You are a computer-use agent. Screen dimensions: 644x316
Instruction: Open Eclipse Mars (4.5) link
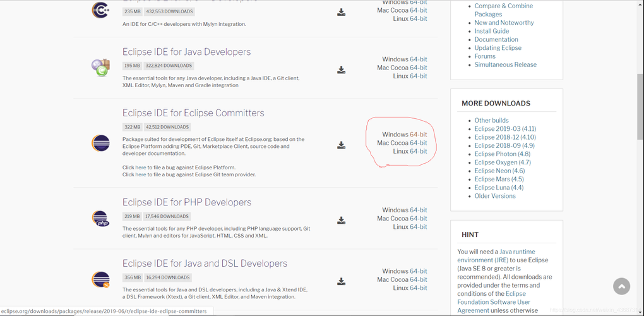(x=499, y=179)
